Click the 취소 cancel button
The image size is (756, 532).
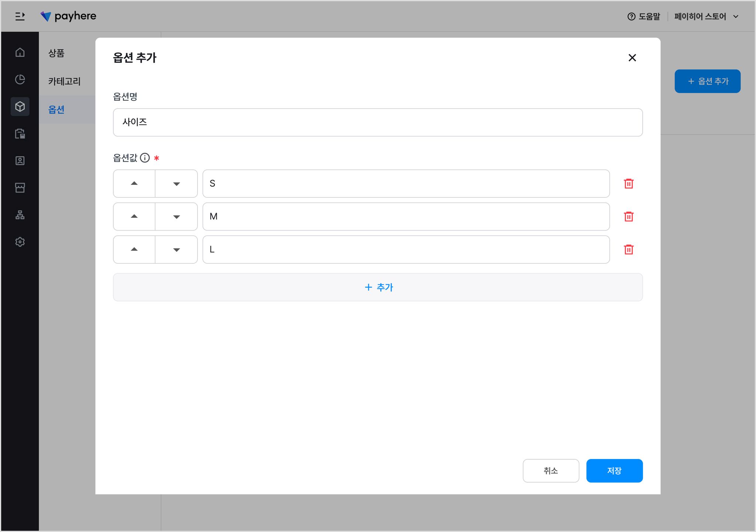click(551, 471)
